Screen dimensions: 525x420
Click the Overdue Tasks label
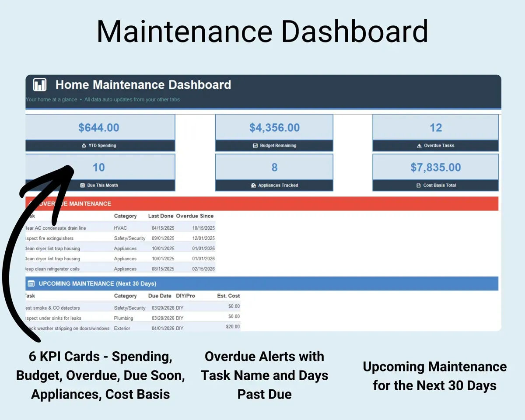(439, 146)
